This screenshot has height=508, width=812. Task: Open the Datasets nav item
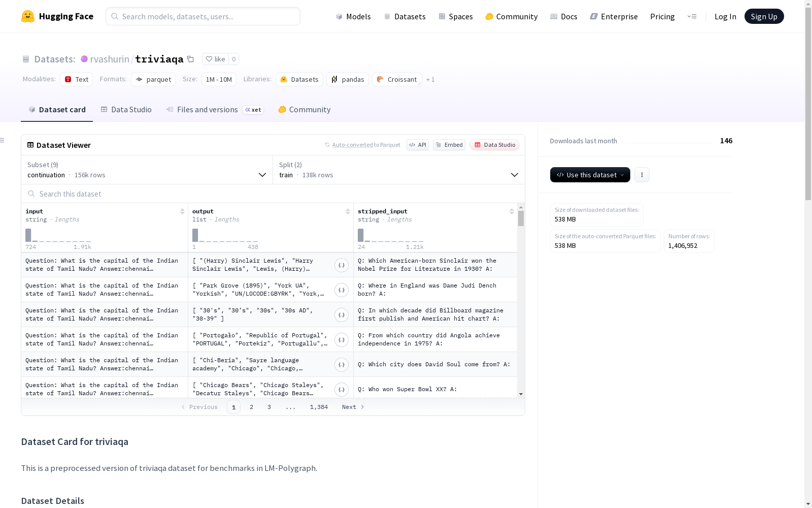(404, 16)
